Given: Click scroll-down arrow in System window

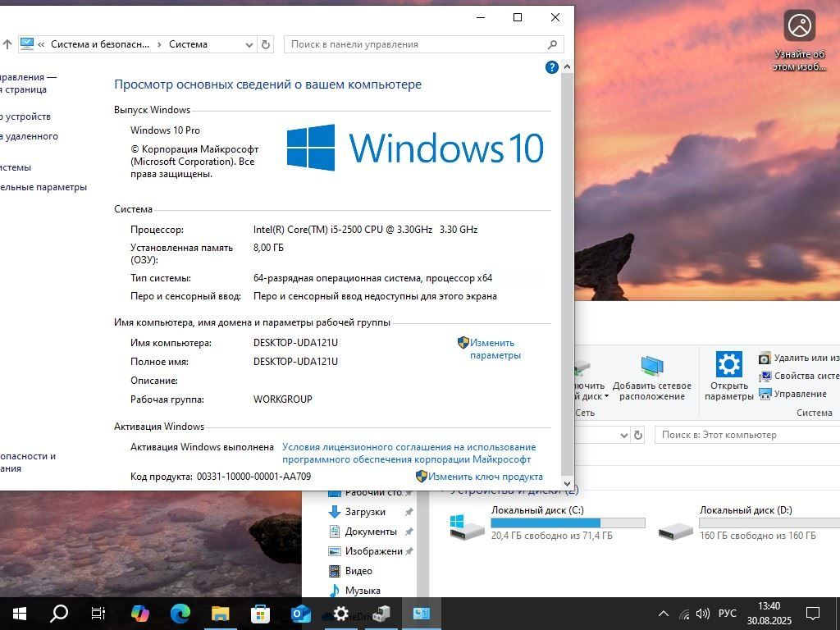Looking at the screenshot, I should [x=567, y=483].
